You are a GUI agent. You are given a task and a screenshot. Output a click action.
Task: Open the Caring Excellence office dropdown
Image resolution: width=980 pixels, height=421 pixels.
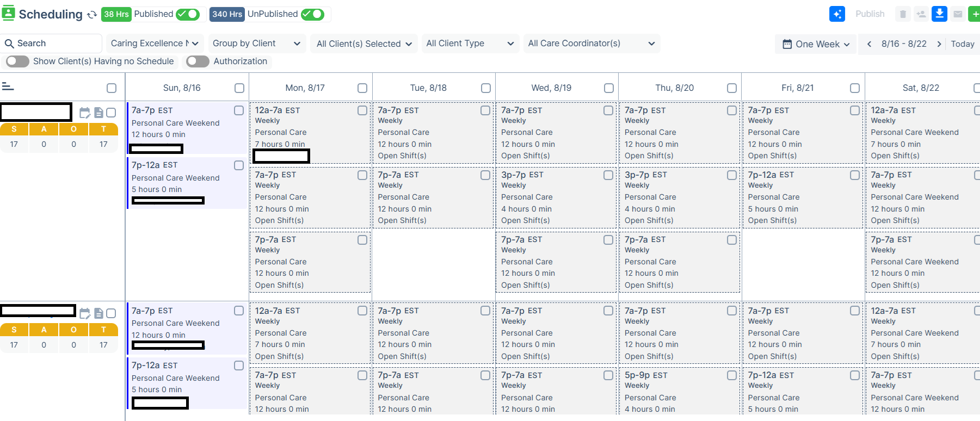click(155, 44)
